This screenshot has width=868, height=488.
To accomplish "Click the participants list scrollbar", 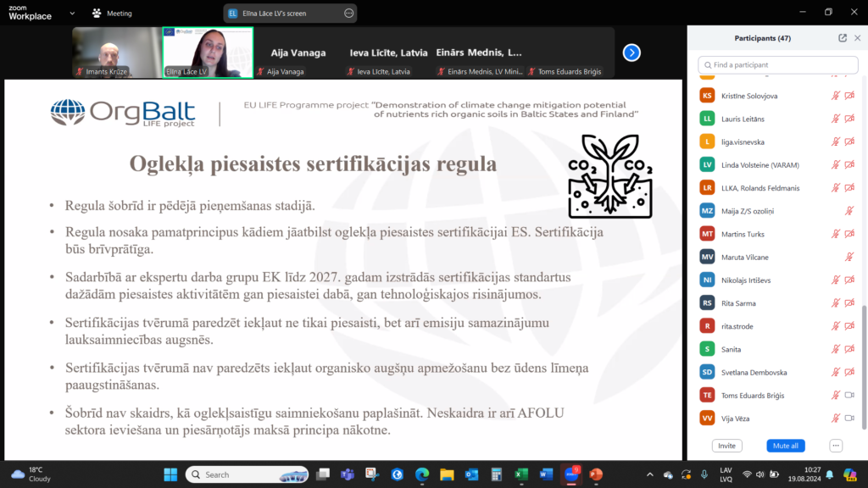I will (864, 367).
